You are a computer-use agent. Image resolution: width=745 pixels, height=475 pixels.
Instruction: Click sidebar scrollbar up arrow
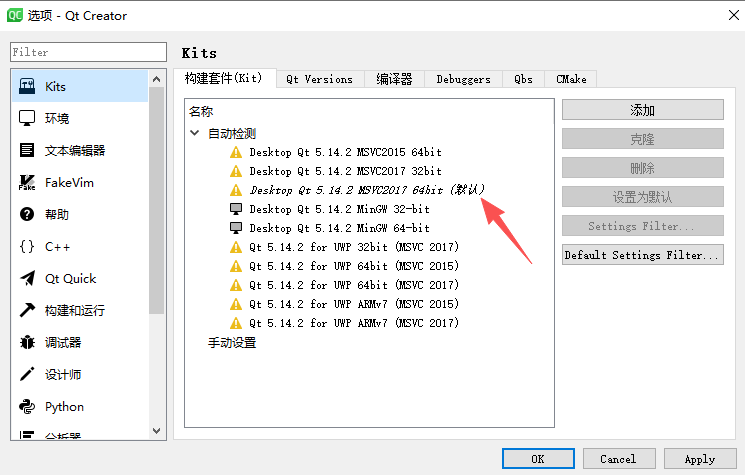click(156, 79)
